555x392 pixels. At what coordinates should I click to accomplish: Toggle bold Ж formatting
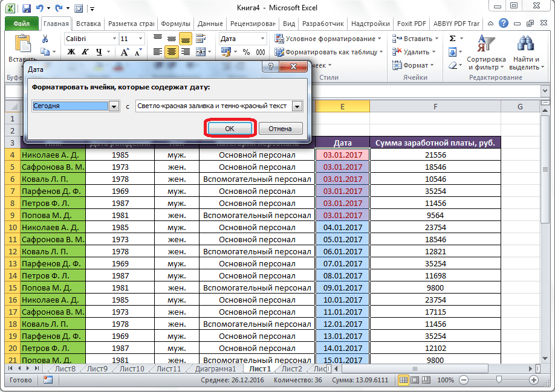pos(70,53)
